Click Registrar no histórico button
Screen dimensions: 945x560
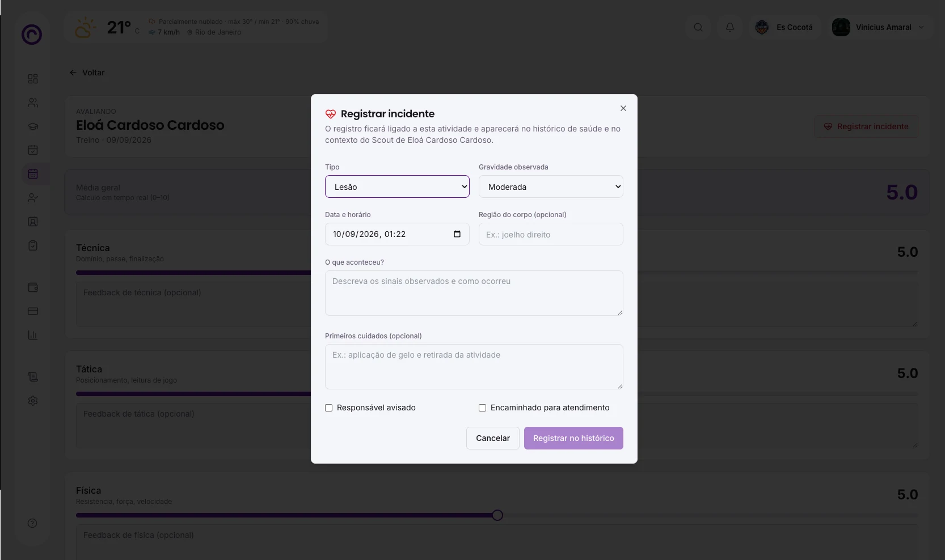573,438
